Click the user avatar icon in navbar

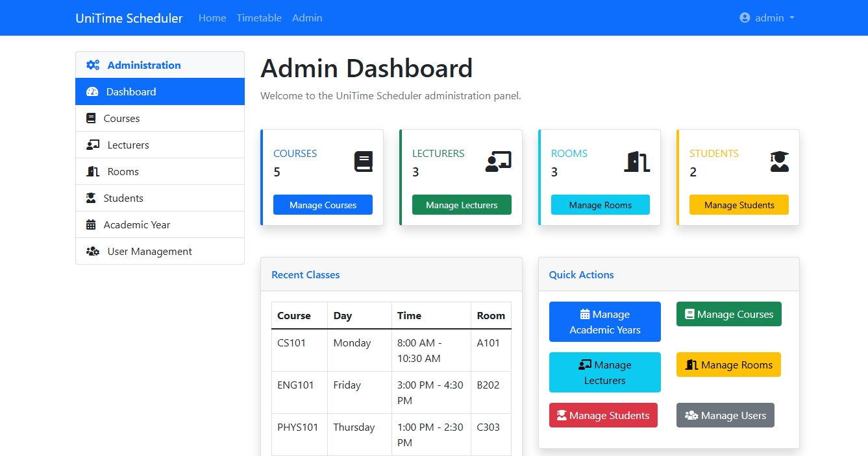(744, 18)
